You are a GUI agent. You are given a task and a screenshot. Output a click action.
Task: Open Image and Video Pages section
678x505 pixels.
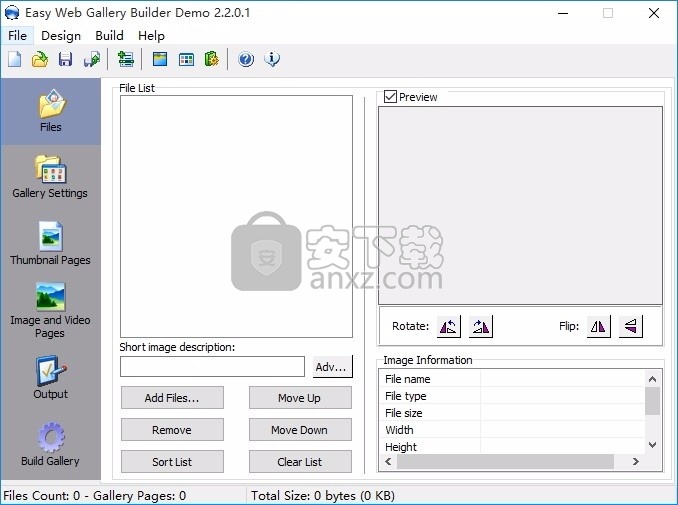(x=50, y=310)
